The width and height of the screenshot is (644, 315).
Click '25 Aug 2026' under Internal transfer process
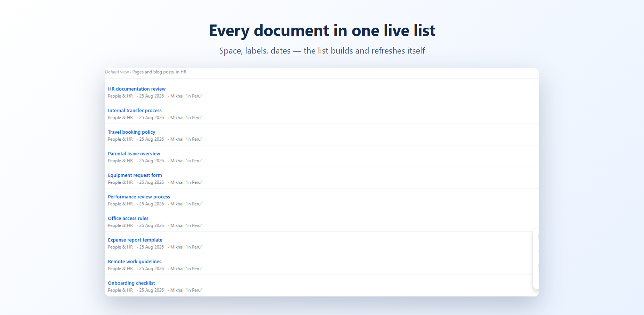click(x=152, y=118)
